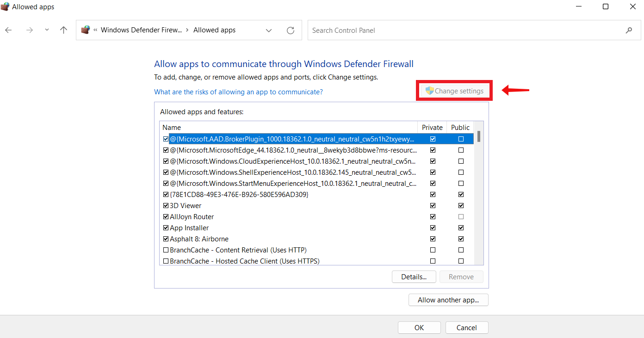The image size is (644, 338).
Task: Open risks of allowing an app link
Action: 238,92
